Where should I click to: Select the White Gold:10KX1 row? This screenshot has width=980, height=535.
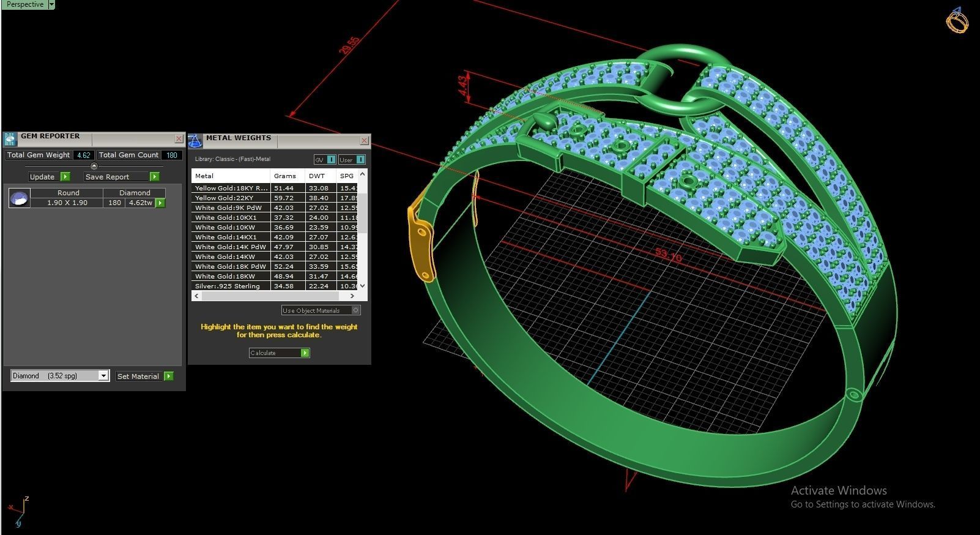coord(275,217)
